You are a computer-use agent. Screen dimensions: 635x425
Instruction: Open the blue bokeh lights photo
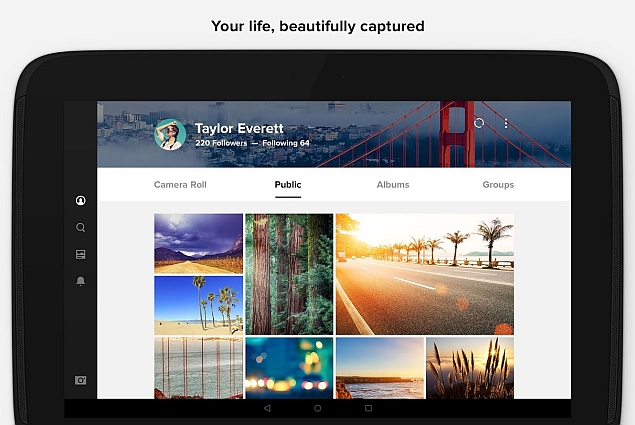click(x=289, y=368)
